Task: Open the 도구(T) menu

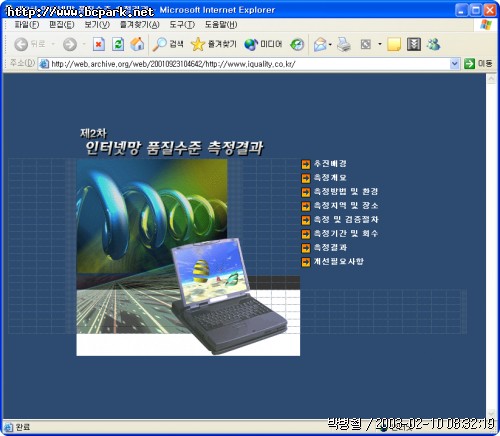Action: (182, 25)
